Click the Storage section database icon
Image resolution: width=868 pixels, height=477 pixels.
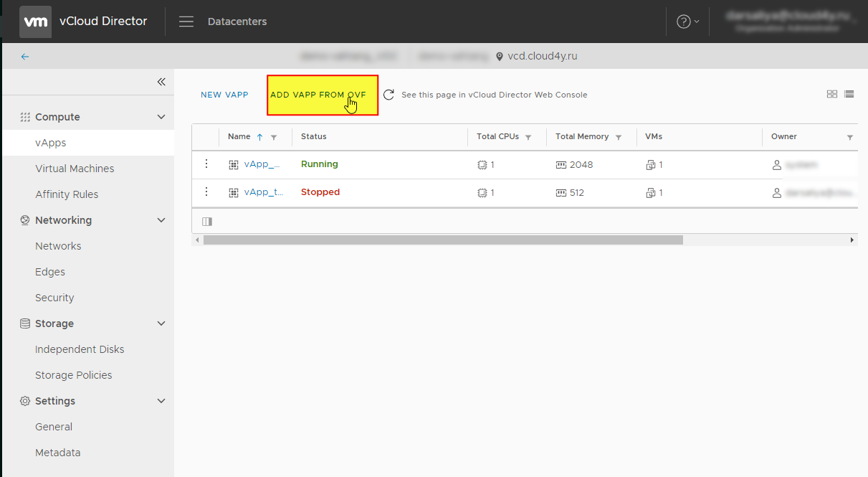pyautogui.click(x=25, y=323)
